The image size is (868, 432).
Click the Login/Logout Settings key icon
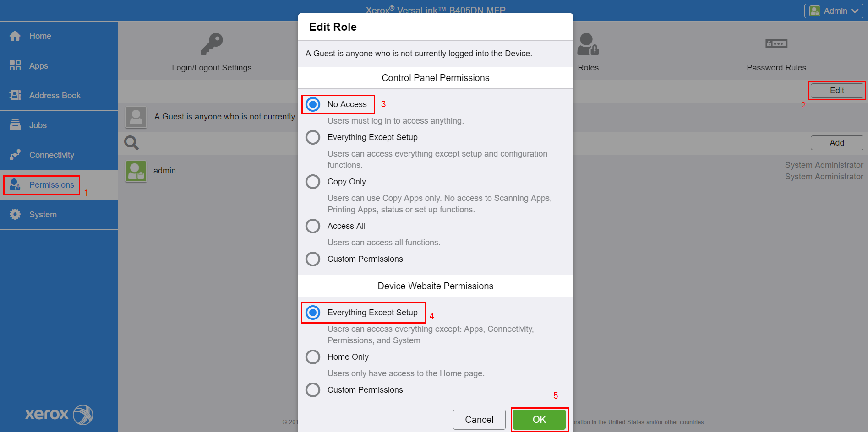212,44
